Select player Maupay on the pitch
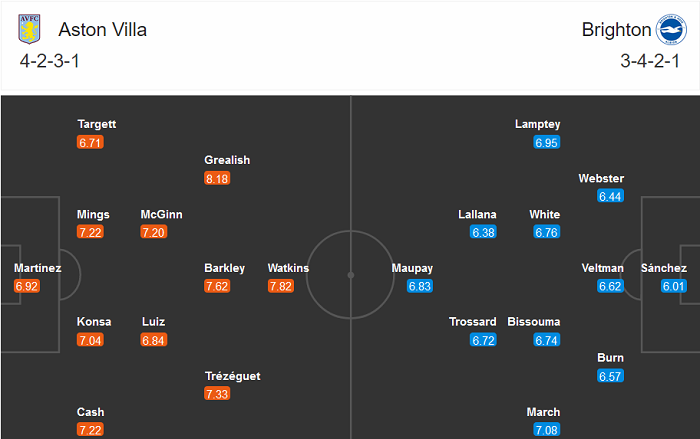This screenshot has height=439, width=700. (x=412, y=268)
